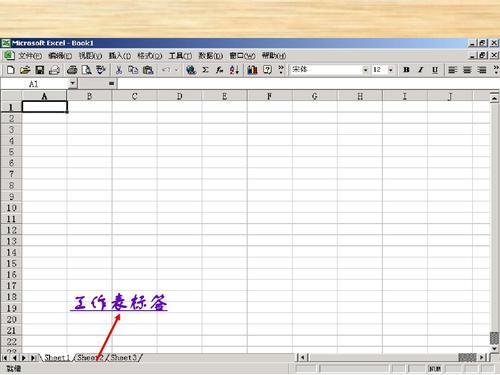This screenshot has height=375, width=500.
Task: Print the sheet with the printer icon
Action: point(72,70)
